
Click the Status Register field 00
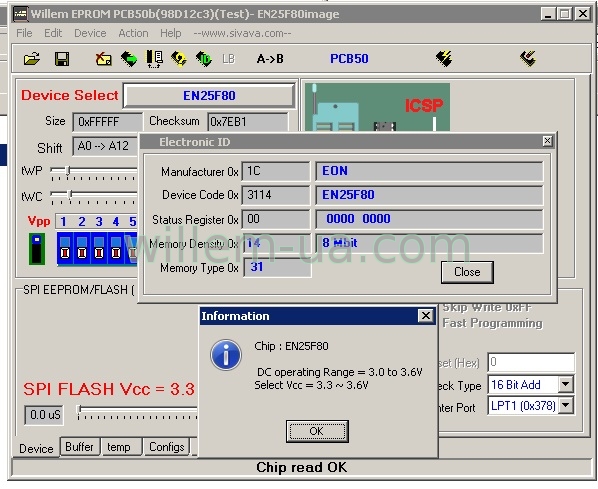(276, 219)
